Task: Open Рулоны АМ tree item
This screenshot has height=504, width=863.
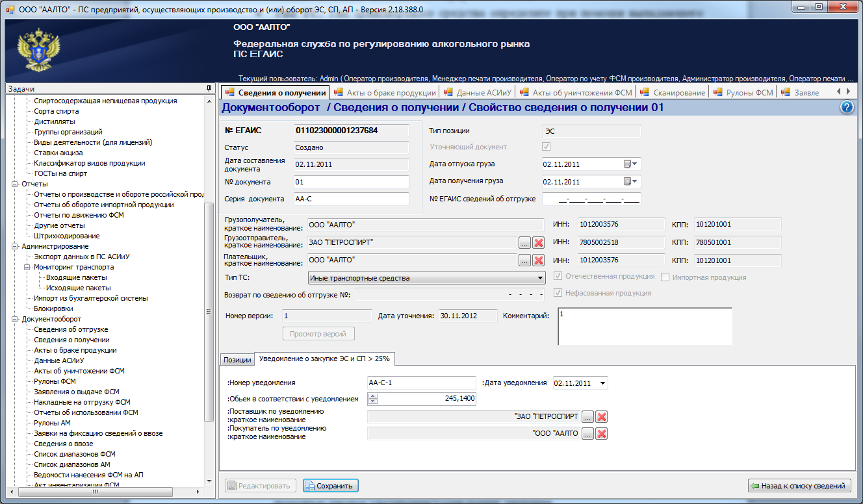Action: (x=52, y=423)
